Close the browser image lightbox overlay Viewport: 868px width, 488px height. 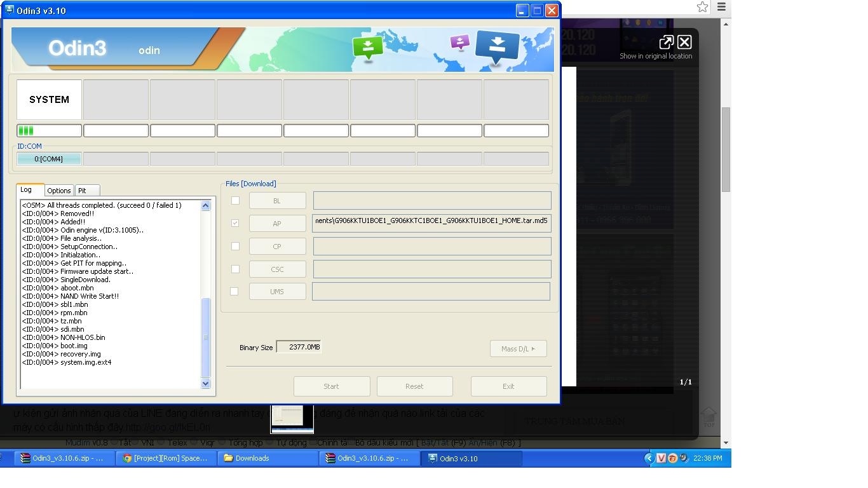(x=684, y=43)
